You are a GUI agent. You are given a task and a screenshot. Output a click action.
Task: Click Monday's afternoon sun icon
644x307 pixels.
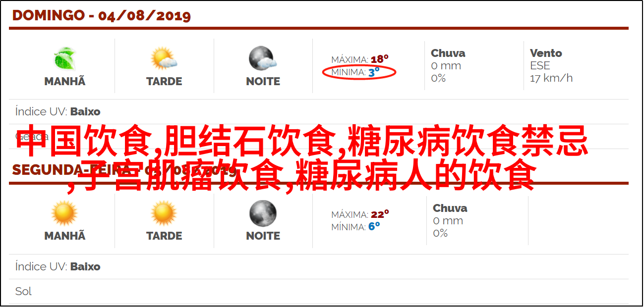164,213
